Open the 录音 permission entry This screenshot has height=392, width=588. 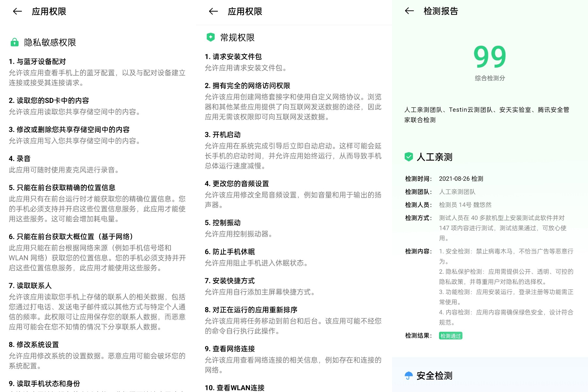21,158
